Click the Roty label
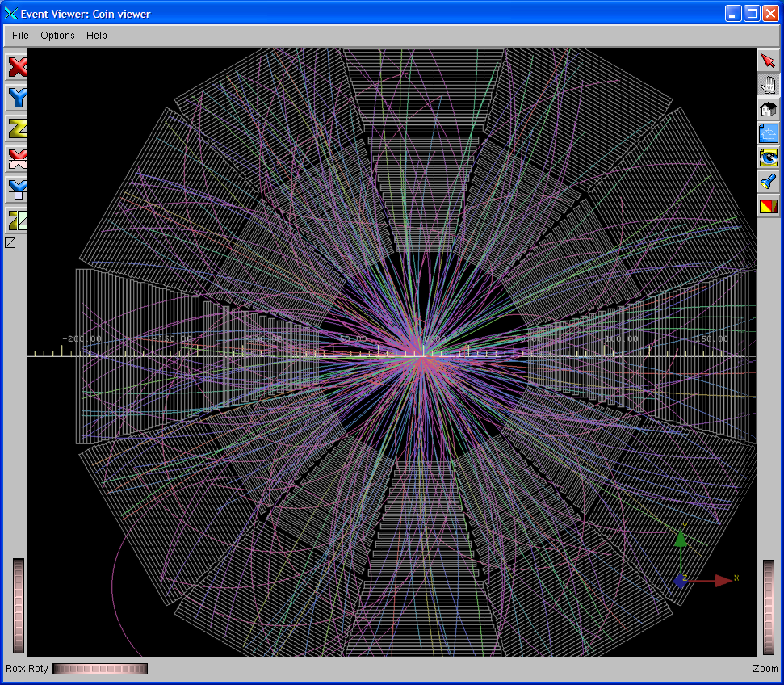This screenshot has width=784, height=685. (38, 669)
